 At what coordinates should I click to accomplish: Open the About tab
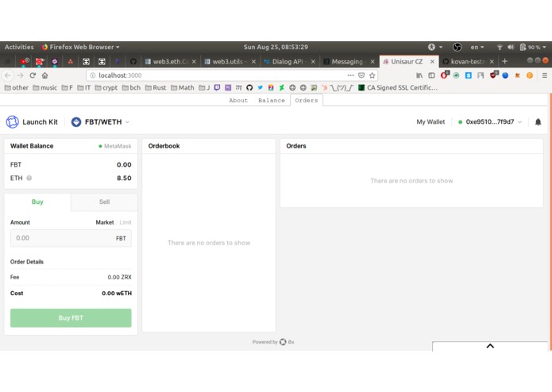pos(238,100)
